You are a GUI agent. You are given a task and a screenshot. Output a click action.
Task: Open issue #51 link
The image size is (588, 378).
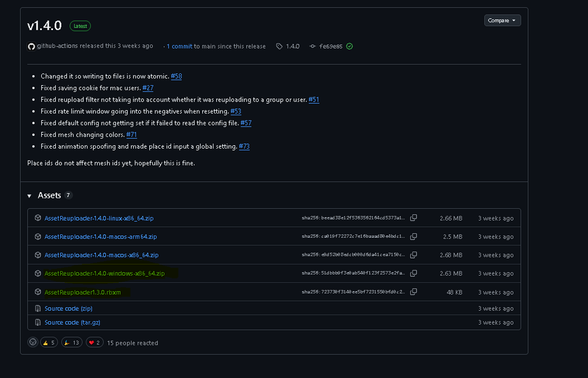(313, 99)
